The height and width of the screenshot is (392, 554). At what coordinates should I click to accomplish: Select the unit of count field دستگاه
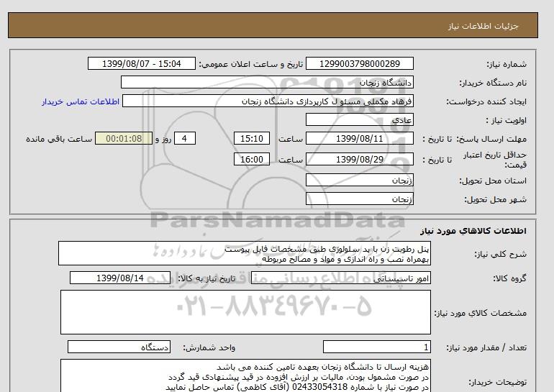tap(119, 347)
